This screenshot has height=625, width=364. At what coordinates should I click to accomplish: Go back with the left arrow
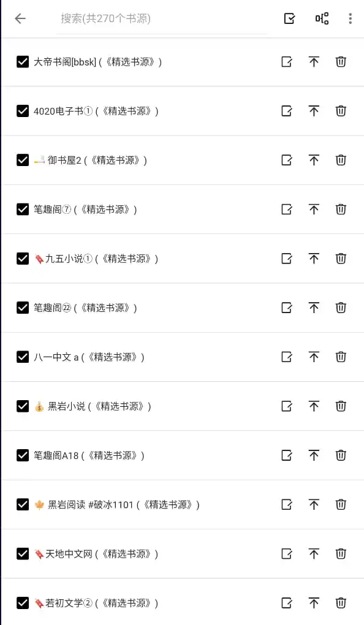point(20,18)
